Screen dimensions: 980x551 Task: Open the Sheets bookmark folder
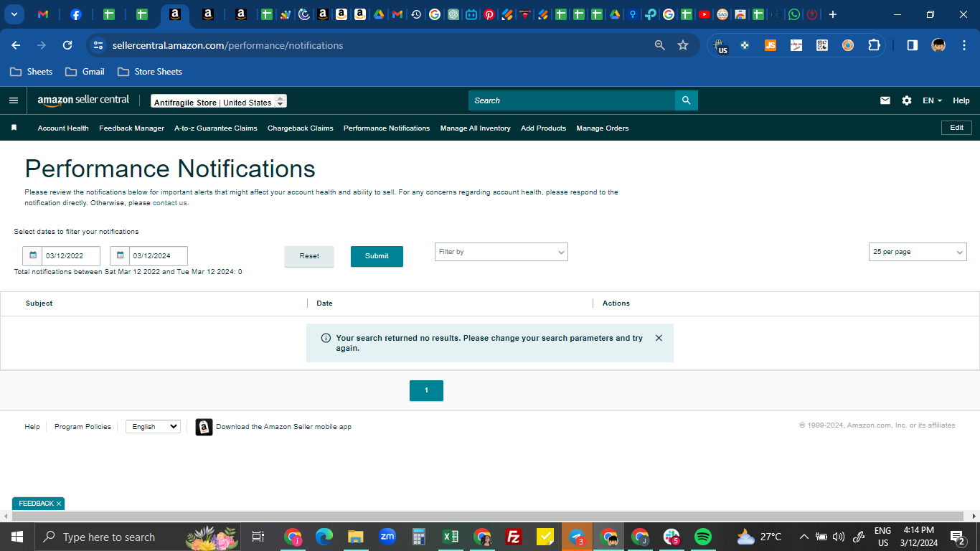31,72
